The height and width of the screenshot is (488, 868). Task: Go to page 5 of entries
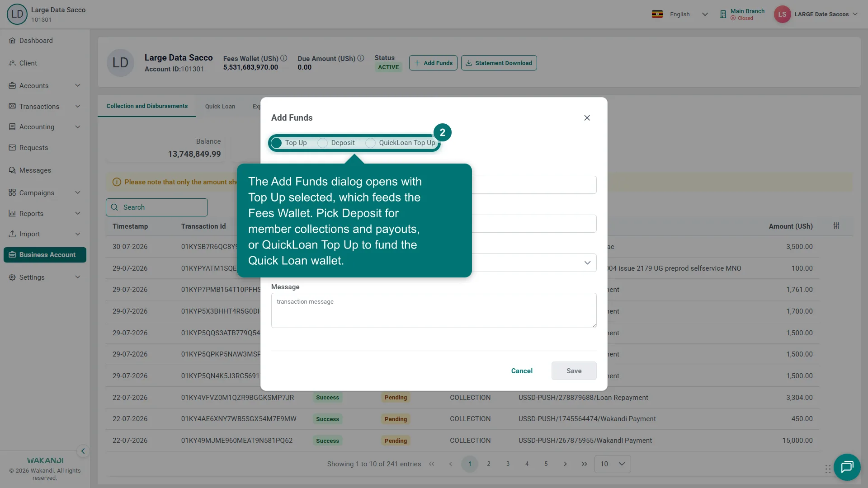click(546, 464)
